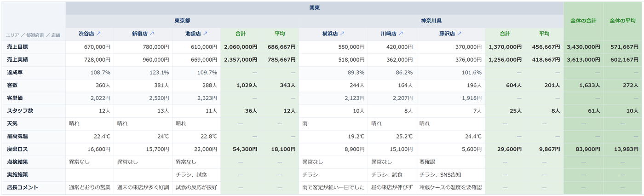Click the 全体の平均 column header
Viewport: 644px width, 196px height.
click(623, 21)
